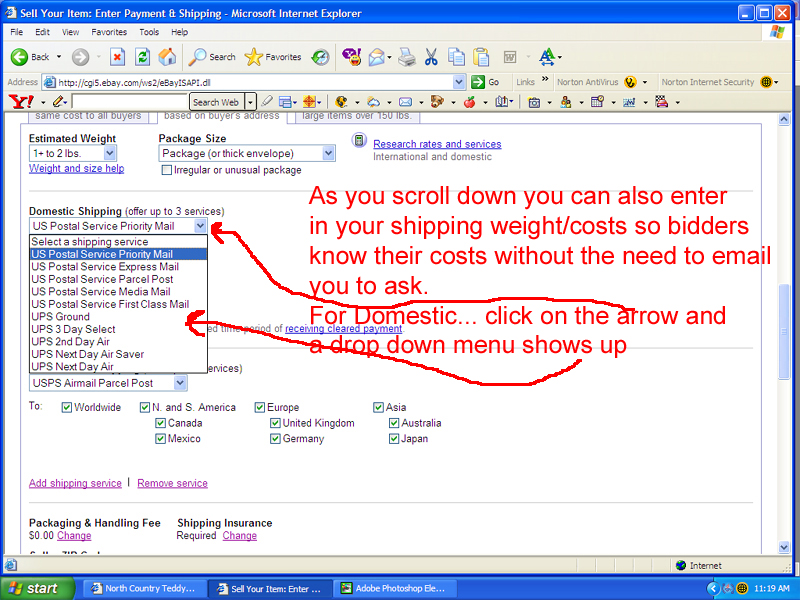Click the Research rates and services link
The width and height of the screenshot is (800, 600).
click(437, 144)
